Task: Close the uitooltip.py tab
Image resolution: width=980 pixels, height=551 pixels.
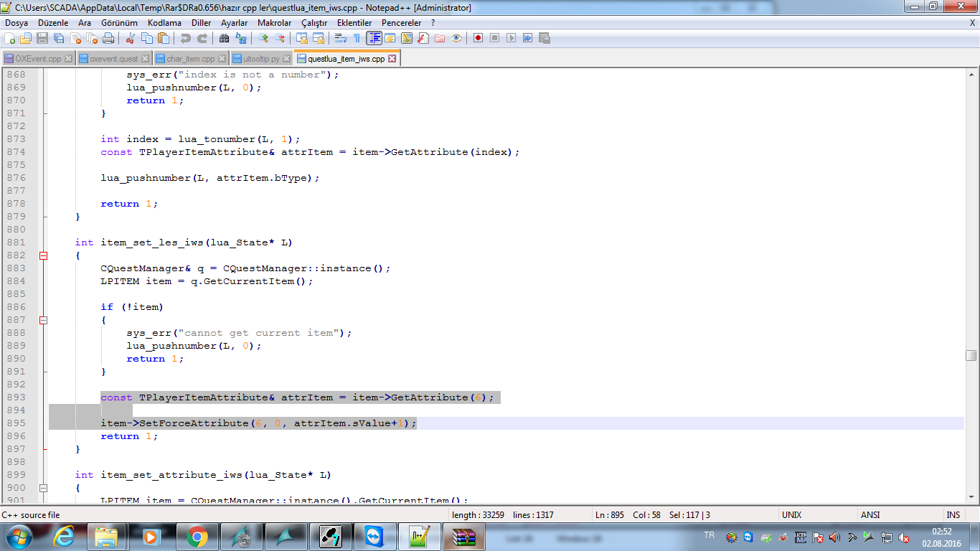Action: pos(286,59)
